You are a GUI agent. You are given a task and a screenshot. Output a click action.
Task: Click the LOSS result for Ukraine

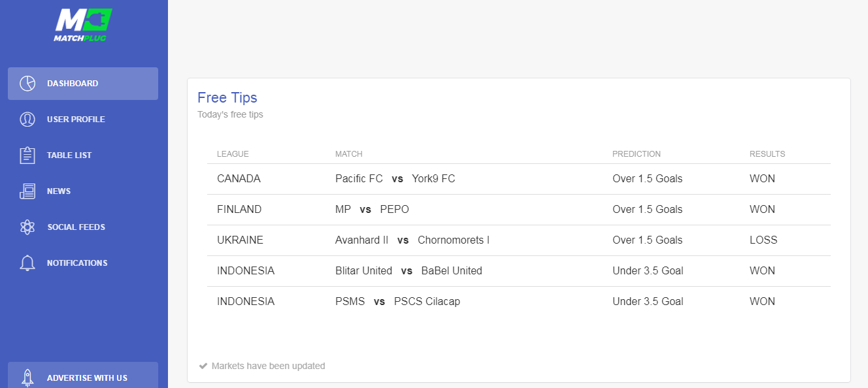click(x=763, y=240)
